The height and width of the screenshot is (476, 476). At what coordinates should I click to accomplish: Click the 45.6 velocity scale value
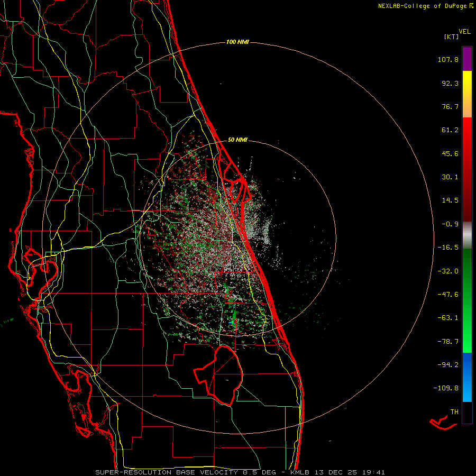pyautogui.click(x=450, y=153)
